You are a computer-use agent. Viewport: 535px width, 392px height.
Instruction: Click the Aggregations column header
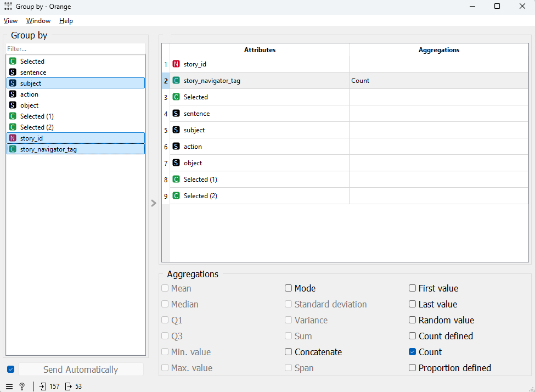pos(439,50)
